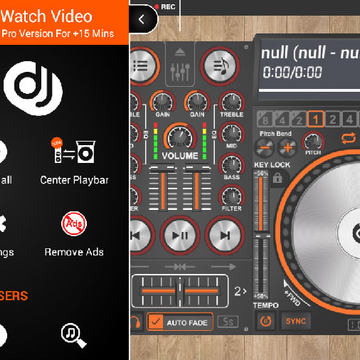Toggle the headphone cue button
The height and width of the screenshot is (360, 360).
[x=136, y=322]
